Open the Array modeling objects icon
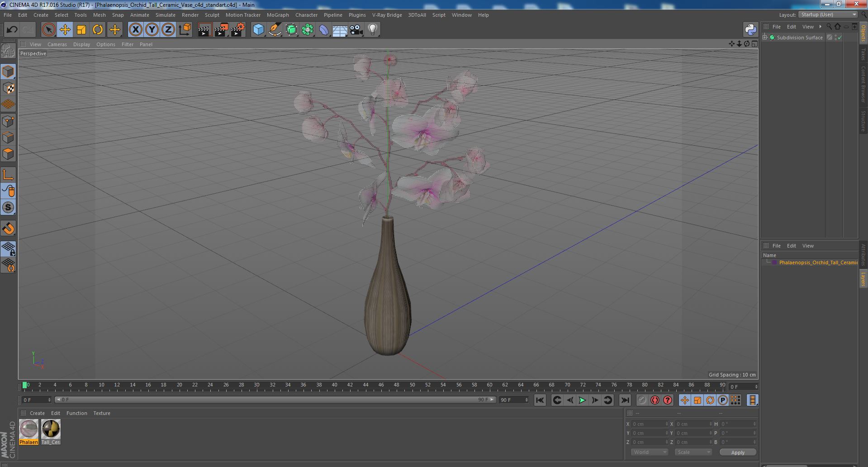The image size is (868, 467). (x=308, y=30)
